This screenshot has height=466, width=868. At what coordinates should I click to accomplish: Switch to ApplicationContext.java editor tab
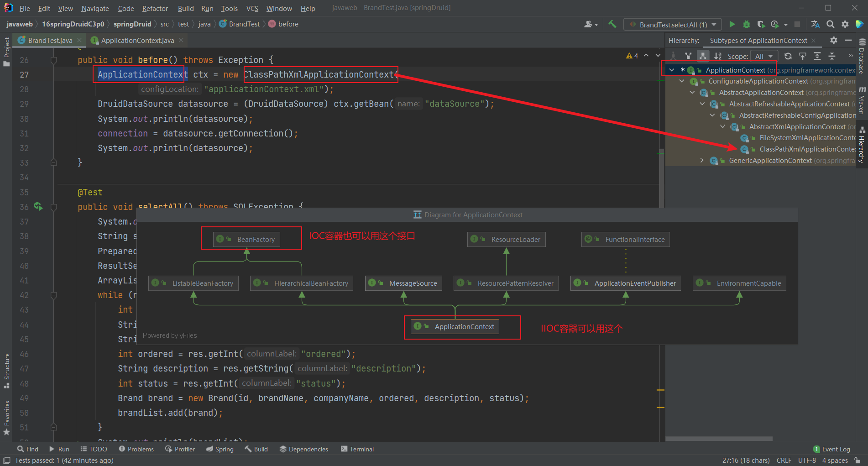tap(137, 40)
